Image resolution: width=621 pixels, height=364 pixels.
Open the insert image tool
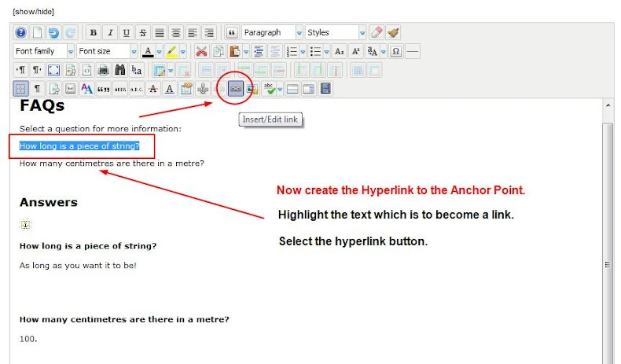[x=252, y=89]
